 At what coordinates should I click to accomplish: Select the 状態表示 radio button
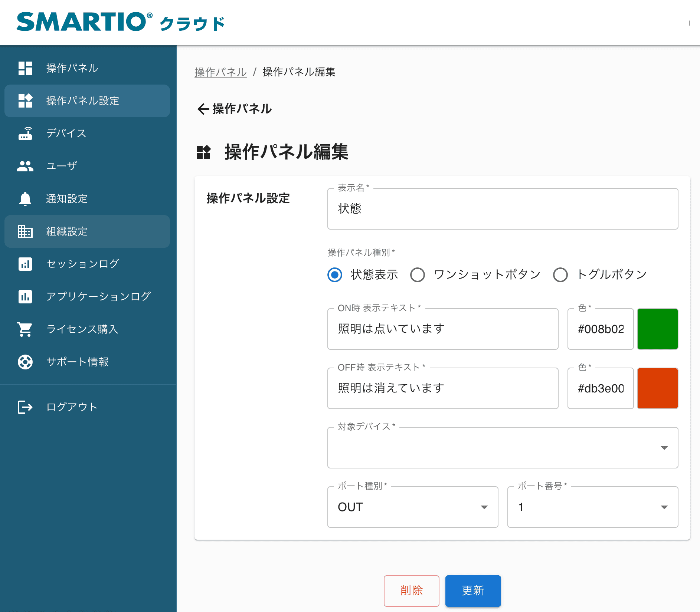point(334,275)
